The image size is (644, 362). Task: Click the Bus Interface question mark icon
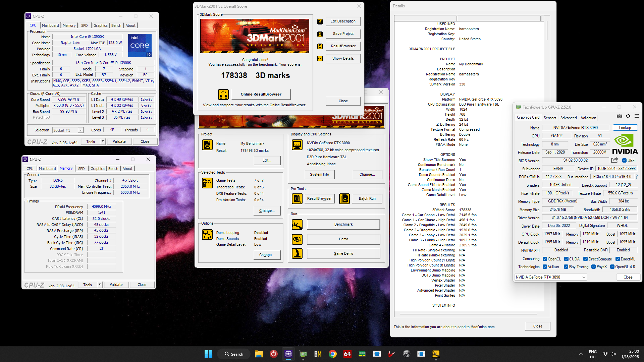coord(637,177)
